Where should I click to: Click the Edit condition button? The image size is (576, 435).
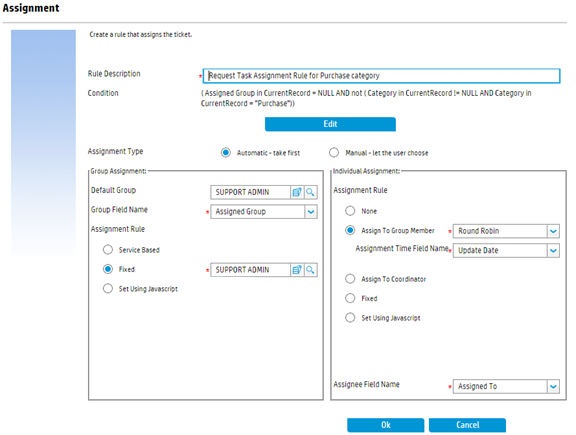[330, 124]
